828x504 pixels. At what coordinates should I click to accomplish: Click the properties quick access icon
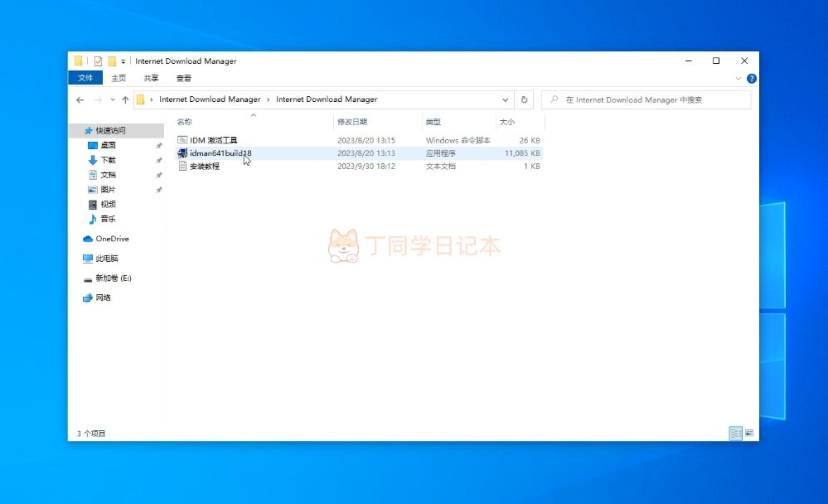[99, 61]
